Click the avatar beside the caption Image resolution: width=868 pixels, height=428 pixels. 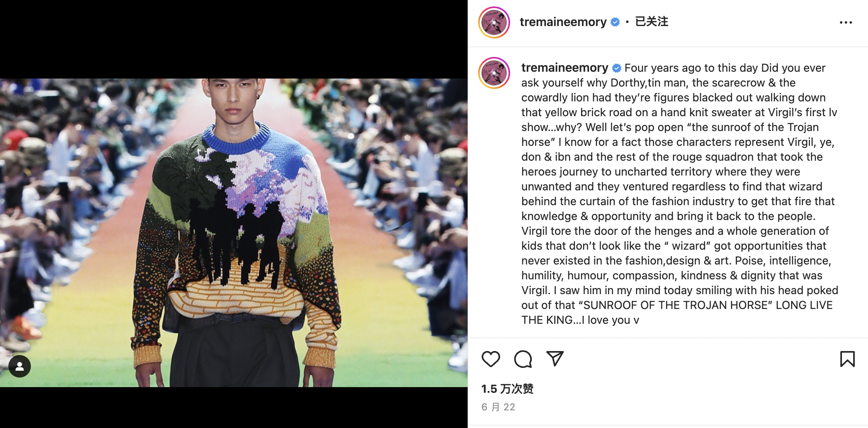494,73
